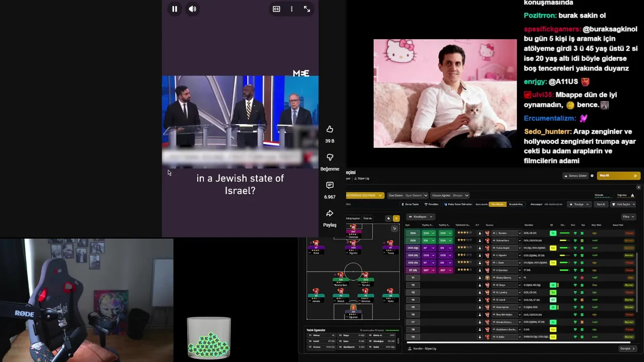Click the Yoğunluk warning triangle icon
This screenshot has width=644, height=362.
(x=632, y=195)
